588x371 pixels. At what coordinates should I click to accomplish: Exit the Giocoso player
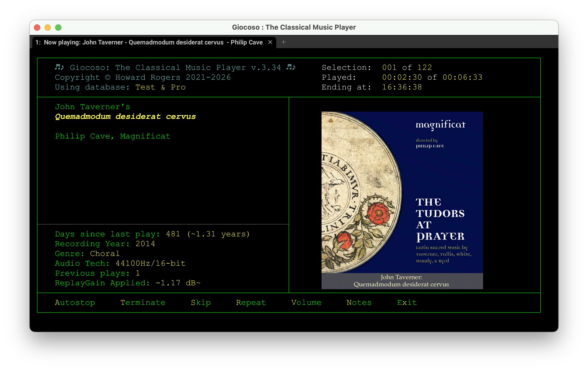[407, 302]
